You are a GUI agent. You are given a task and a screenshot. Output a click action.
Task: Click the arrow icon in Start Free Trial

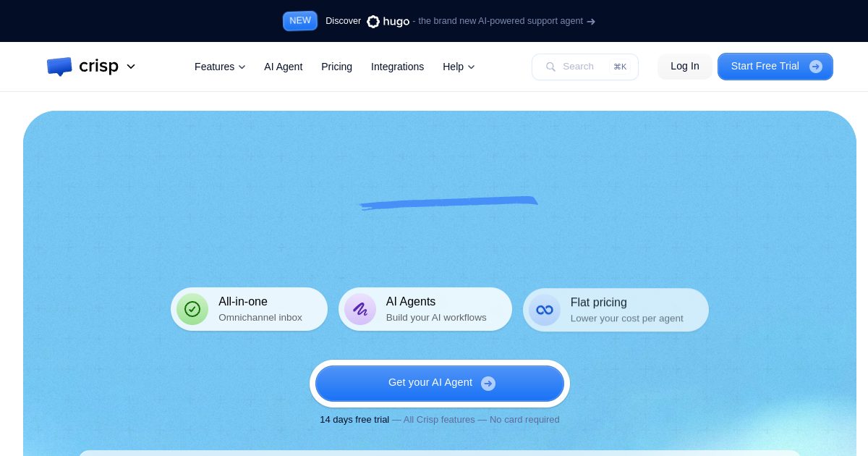(816, 67)
